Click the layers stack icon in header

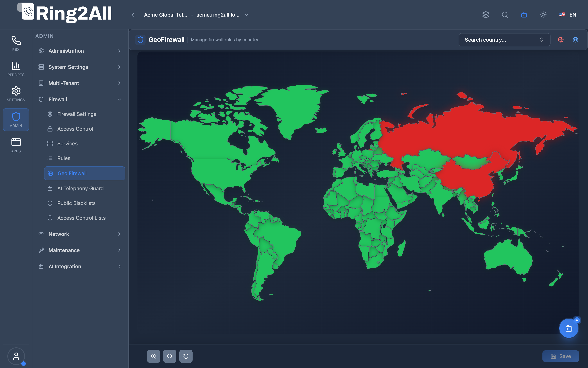click(486, 15)
